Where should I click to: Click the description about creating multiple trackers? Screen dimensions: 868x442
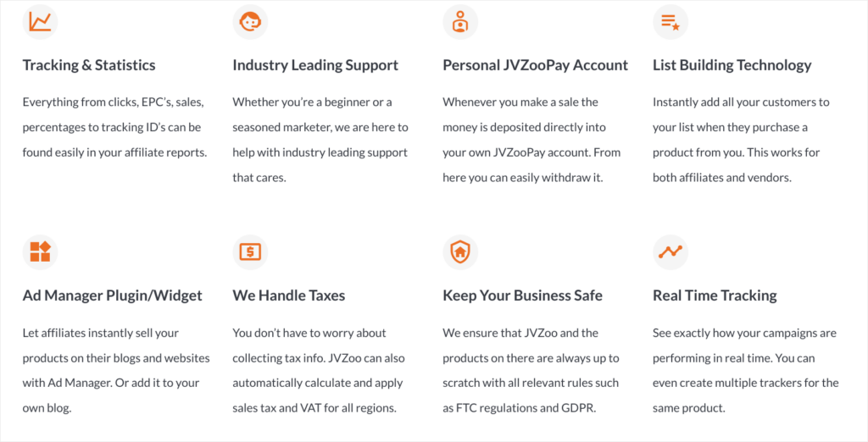pos(746,371)
